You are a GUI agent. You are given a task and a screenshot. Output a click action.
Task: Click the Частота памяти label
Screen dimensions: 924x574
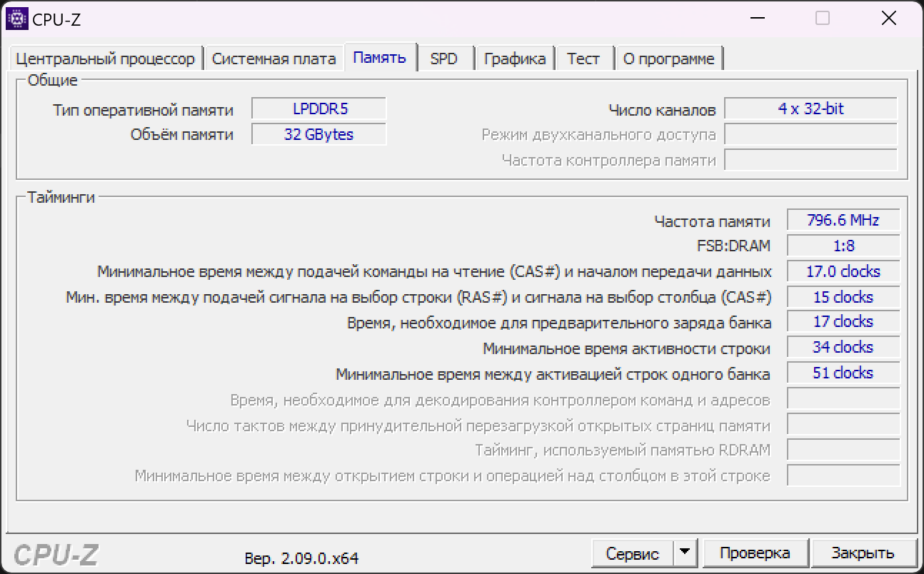click(713, 221)
